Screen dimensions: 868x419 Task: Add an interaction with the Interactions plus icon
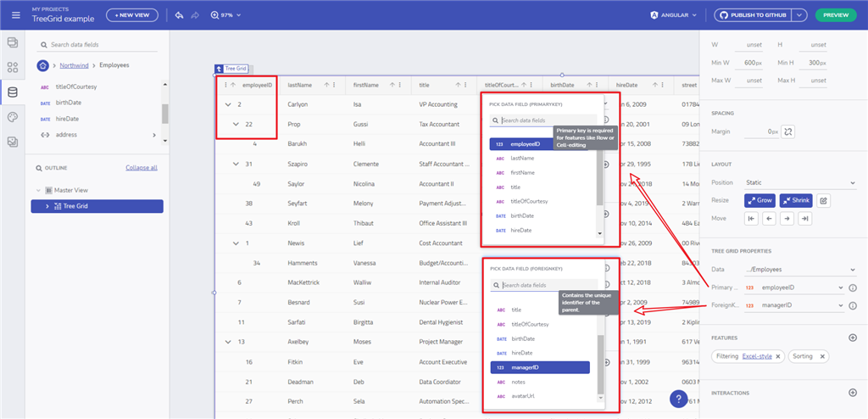click(x=853, y=393)
